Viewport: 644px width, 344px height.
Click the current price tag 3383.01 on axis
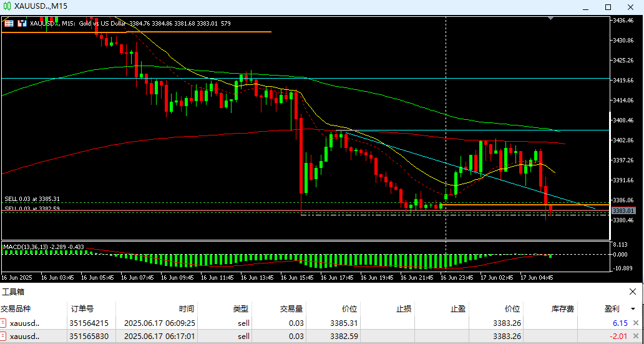[625, 211]
